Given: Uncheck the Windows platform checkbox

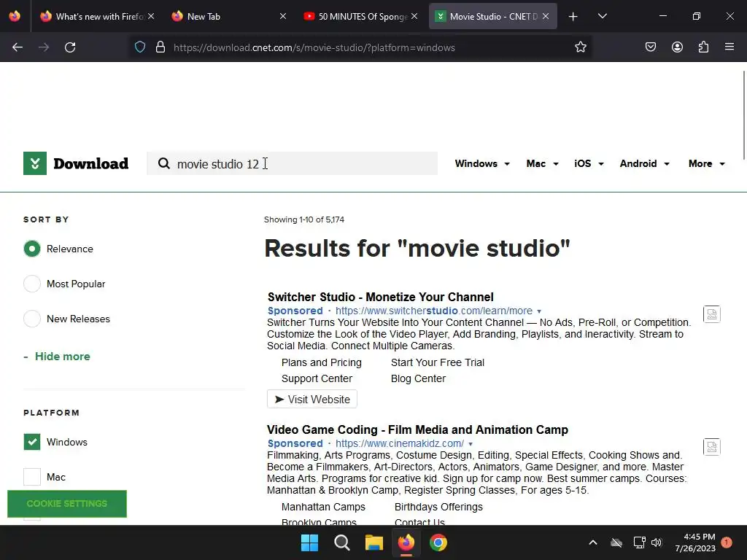Looking at the screenshot, I should click(x=32, y=442).
